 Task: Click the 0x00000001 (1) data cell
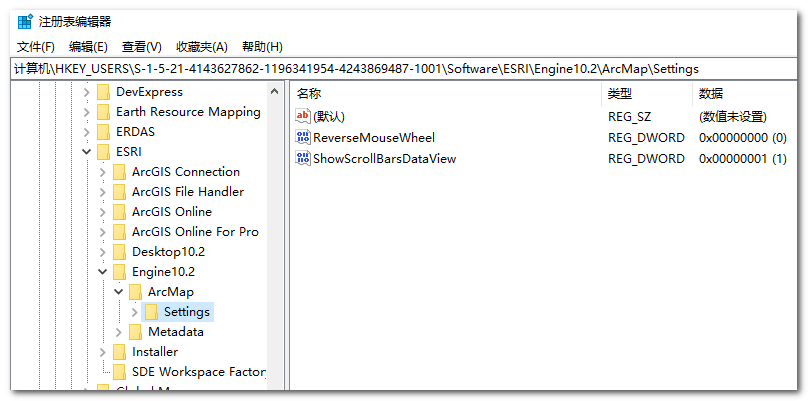(743, 158)
